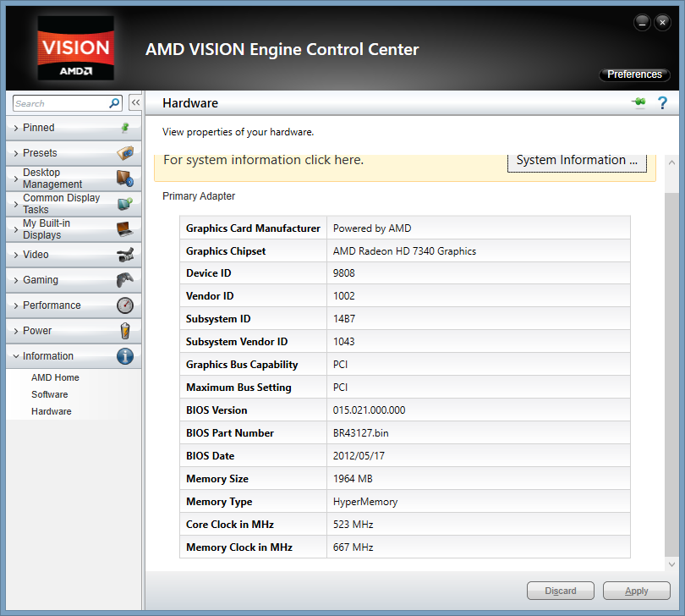685x616 pixels.
Task: Expand the Pinned section
Action: 74,128
